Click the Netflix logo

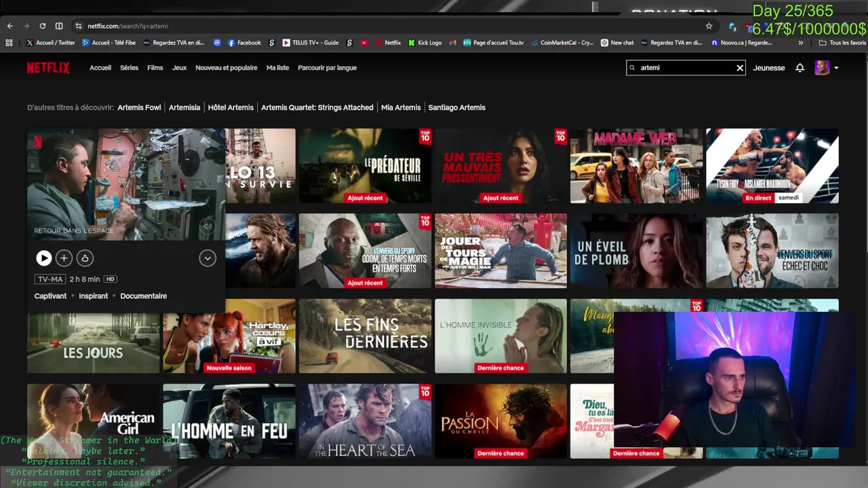coord(48,68)
